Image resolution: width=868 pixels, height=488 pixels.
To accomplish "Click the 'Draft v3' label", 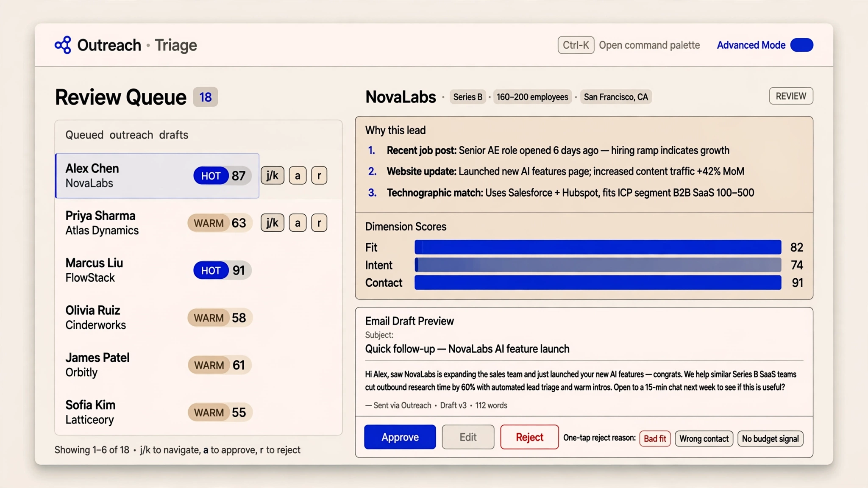I will click(453, 405).
